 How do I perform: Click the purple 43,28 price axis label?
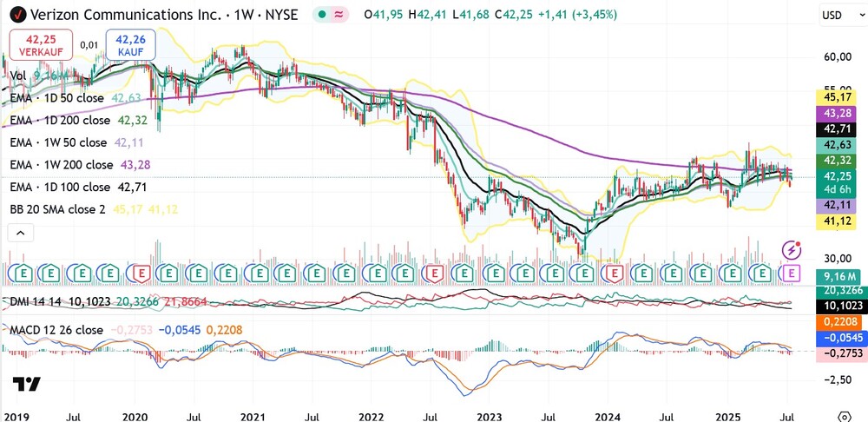point(837,114)
